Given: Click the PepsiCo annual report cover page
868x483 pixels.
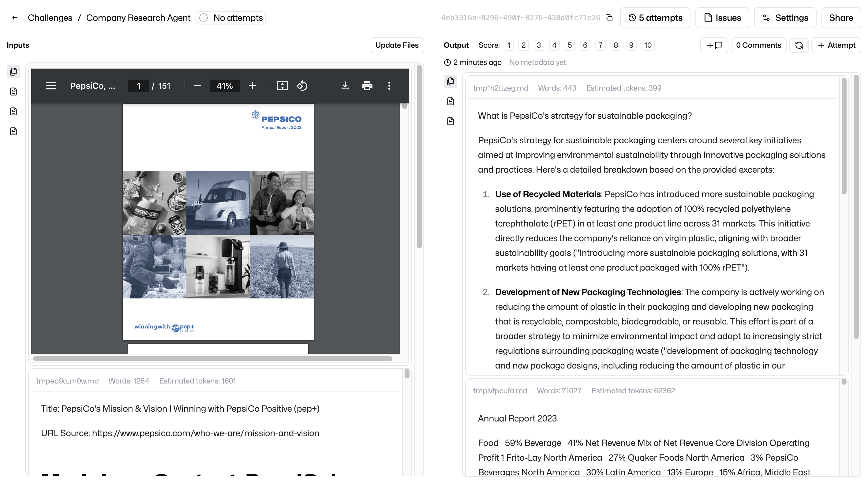Looking at the screenshot, I should 218,222.
